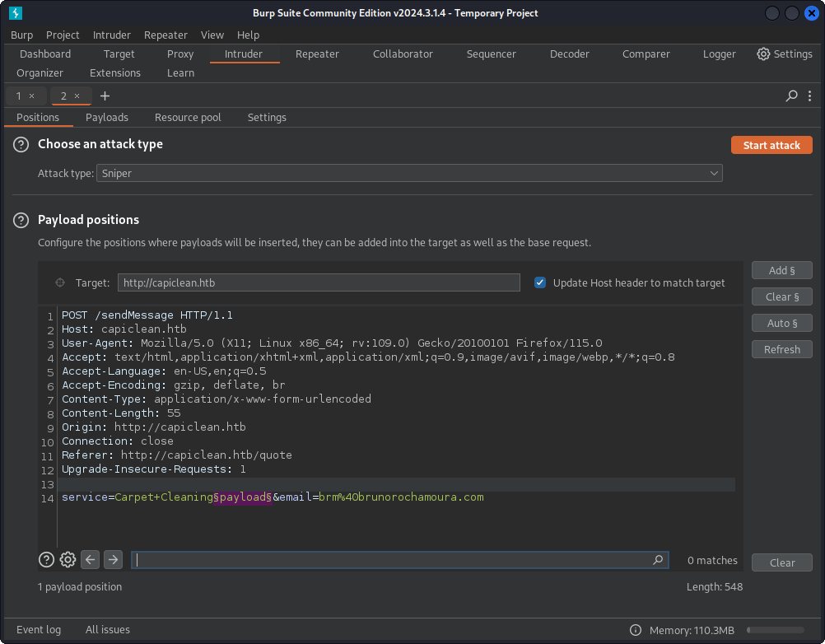Switch to Logger tab

(x=720, y=54)
